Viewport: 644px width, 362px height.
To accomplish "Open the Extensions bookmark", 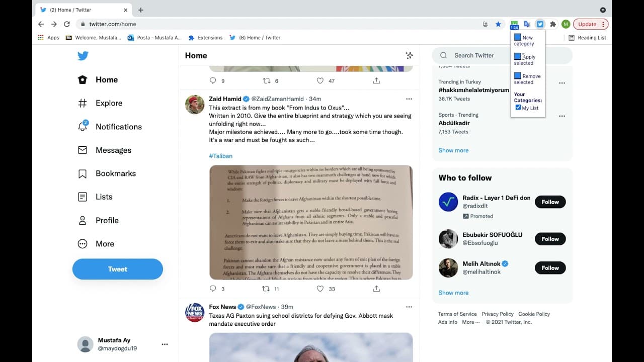I will 205,38.
